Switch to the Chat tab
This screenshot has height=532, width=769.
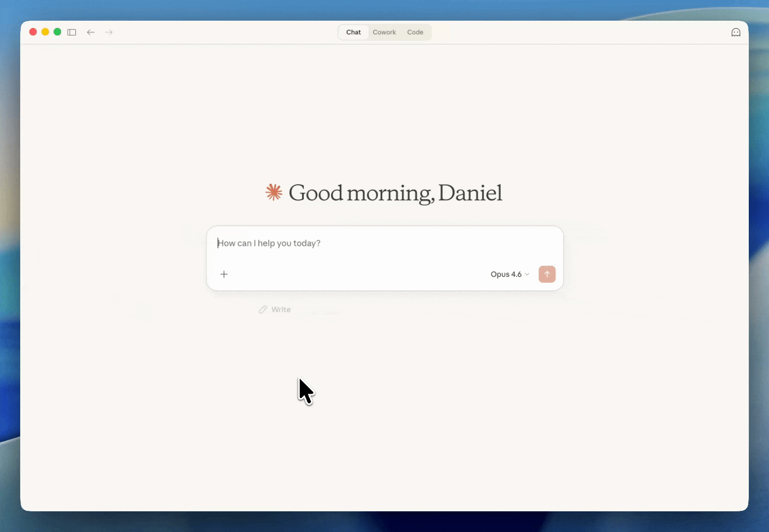353,33
